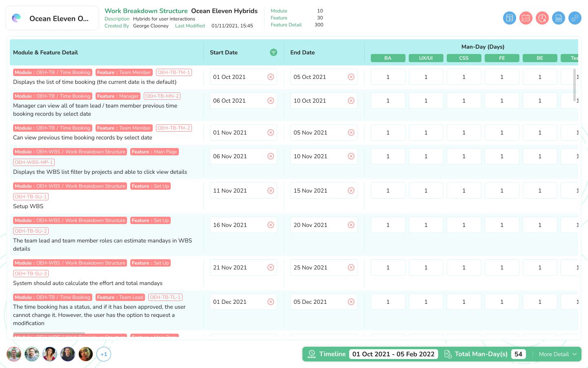The image size is (588, 368).
Task: Click the spreadsheet file export icon
Action: 558,18
